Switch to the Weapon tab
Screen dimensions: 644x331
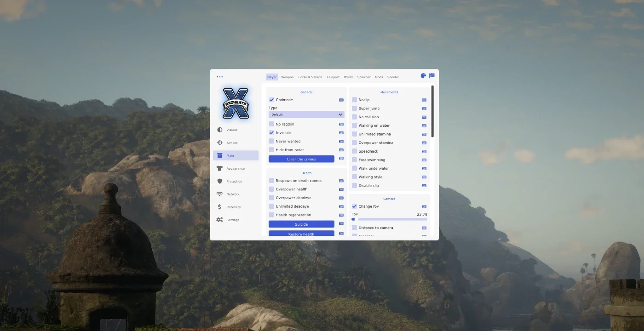[287, 77]
